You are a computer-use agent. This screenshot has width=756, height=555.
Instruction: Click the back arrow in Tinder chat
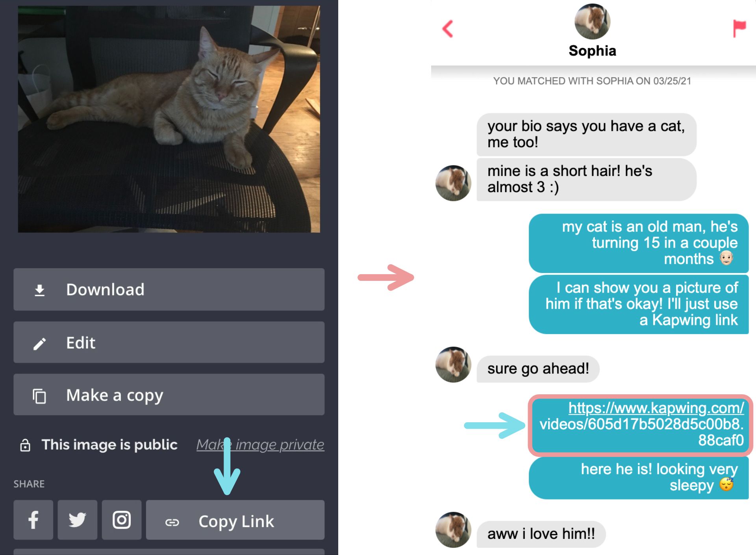pos(447,29)
